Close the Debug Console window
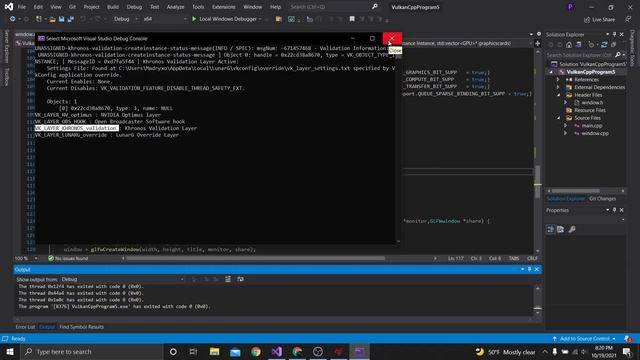The width and height of the screenshot is (640, 360). [392, 38]
